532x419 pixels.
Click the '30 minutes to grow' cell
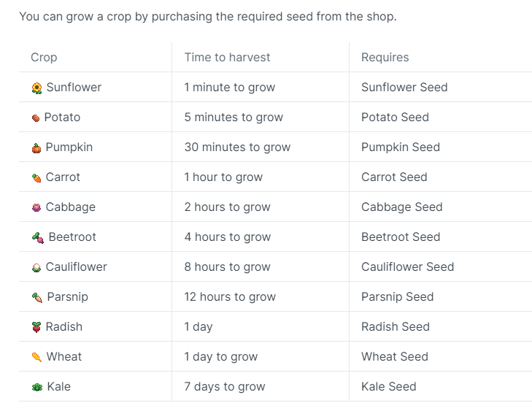click(x=237, y=147)
